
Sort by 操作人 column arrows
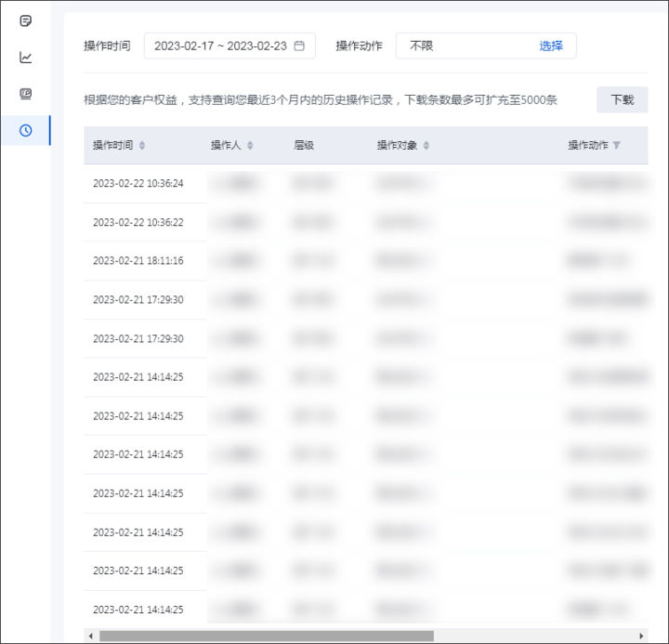(250, 146)
